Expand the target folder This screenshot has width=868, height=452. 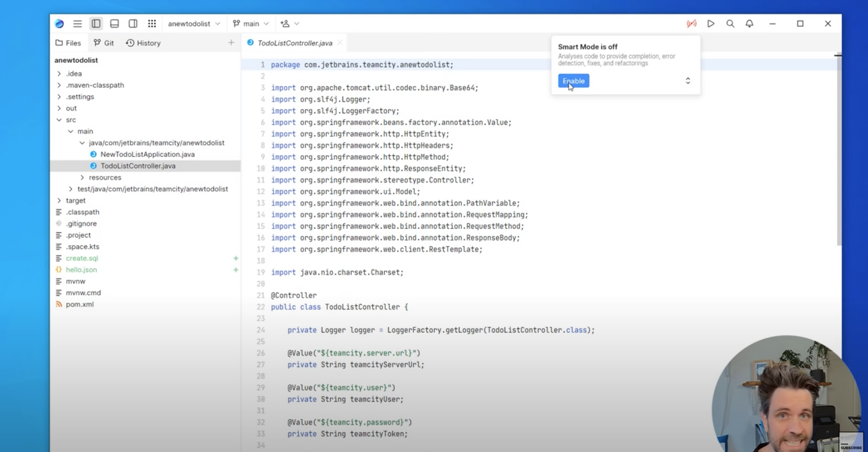pyautogui.click(x=59, y=200)
